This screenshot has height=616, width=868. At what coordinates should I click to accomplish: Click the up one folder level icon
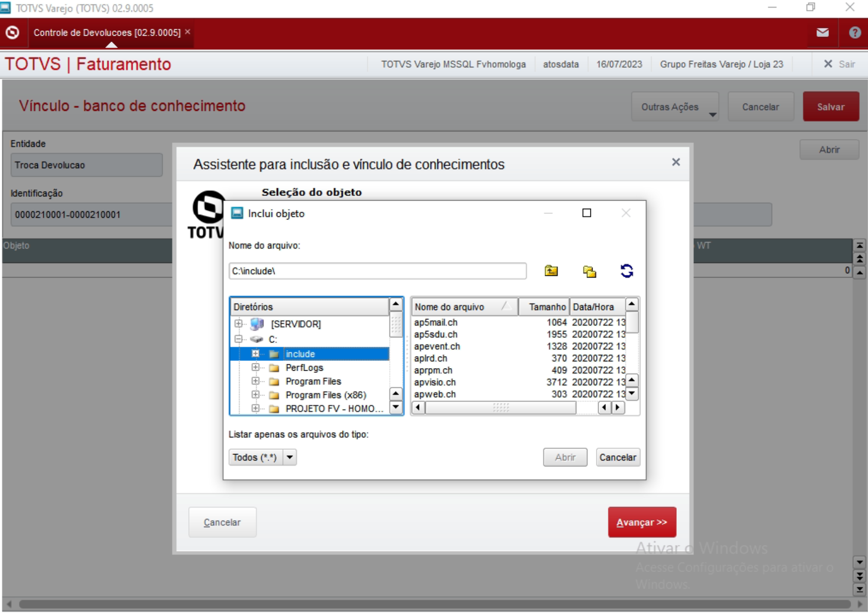(551, 271)
